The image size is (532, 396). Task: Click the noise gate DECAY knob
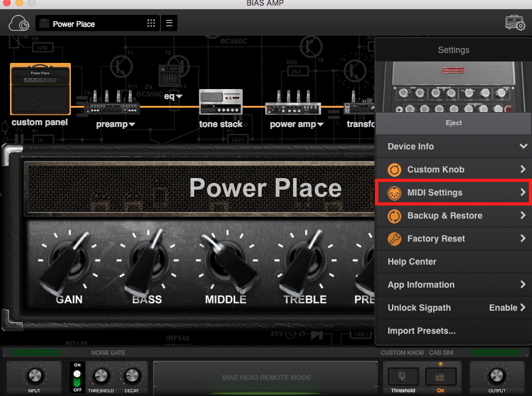pos(132,375)
